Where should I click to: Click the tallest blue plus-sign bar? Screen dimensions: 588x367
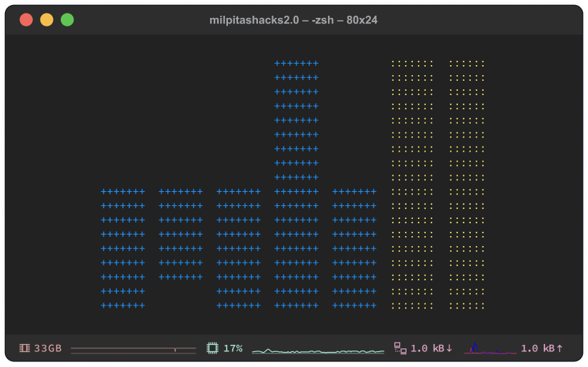click(297, 184)
